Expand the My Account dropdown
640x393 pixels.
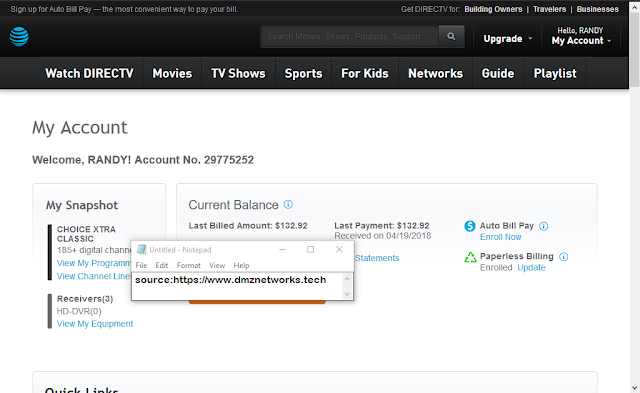click(x=581, y=40)
